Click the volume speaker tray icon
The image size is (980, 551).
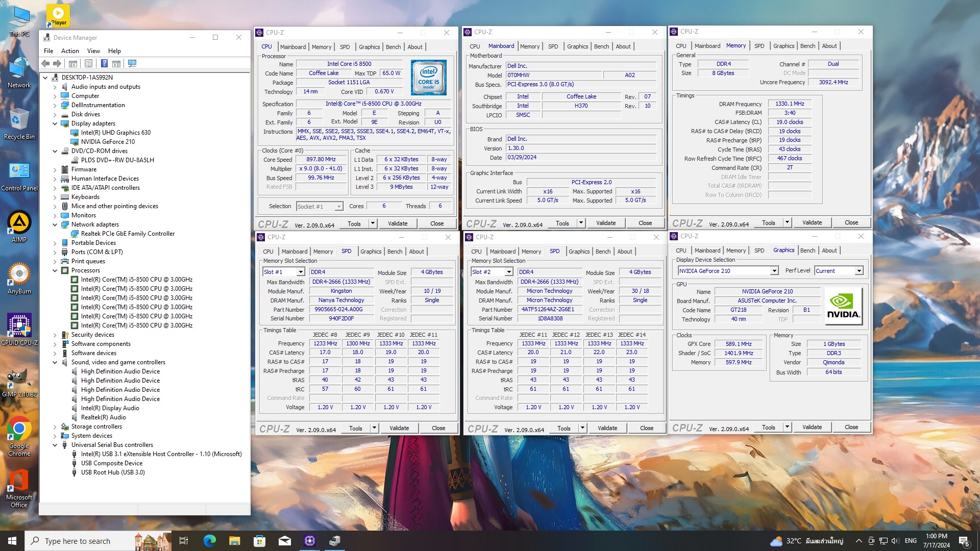tap(895, 541)
